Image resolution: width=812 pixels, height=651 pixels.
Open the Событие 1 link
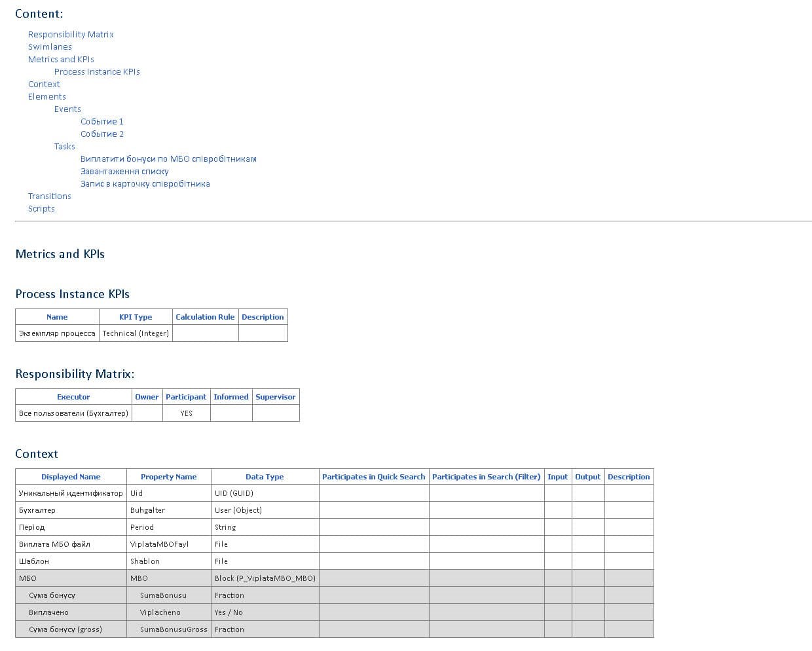[x=102, y=121]
